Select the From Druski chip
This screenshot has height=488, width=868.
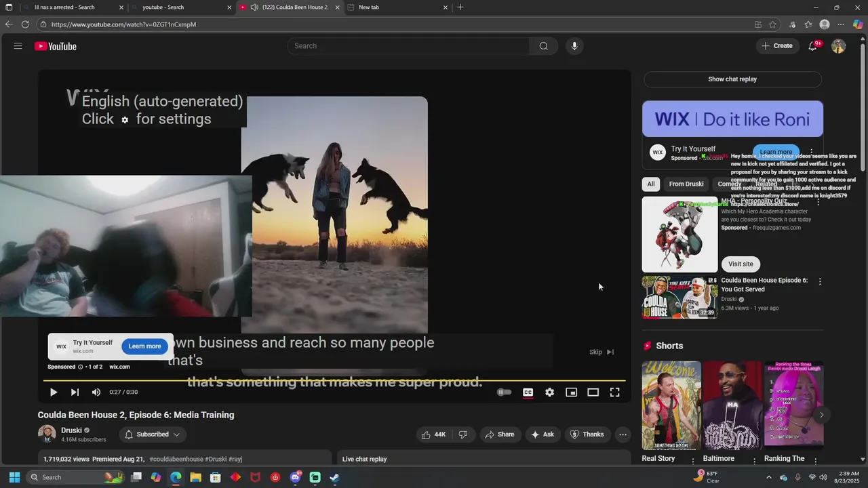tap(686, 184)
